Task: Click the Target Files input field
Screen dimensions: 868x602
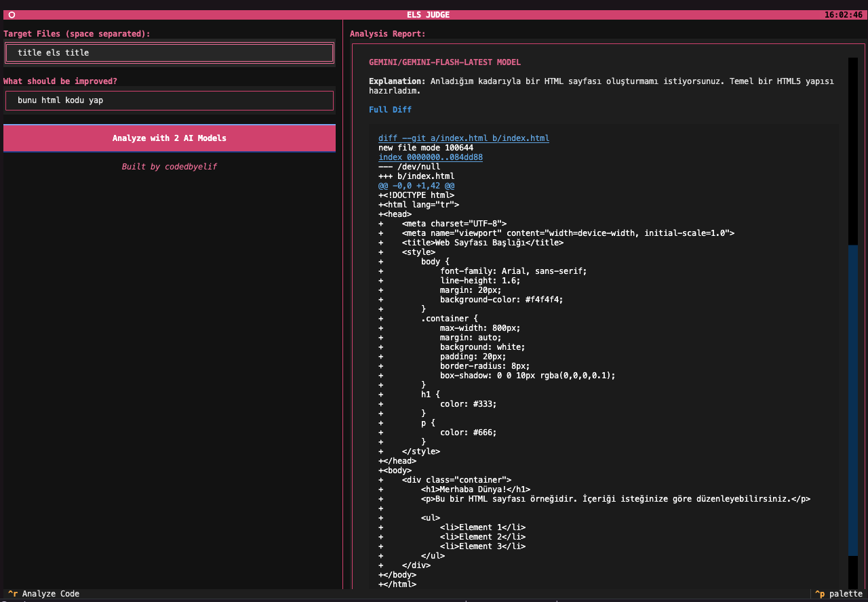Action: pos(169,53)
